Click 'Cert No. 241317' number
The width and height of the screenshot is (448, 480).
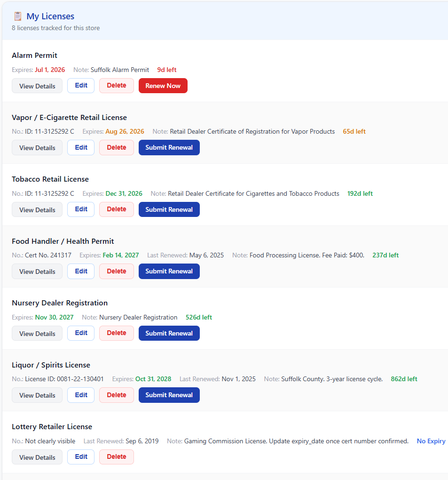tap(48, 256)
